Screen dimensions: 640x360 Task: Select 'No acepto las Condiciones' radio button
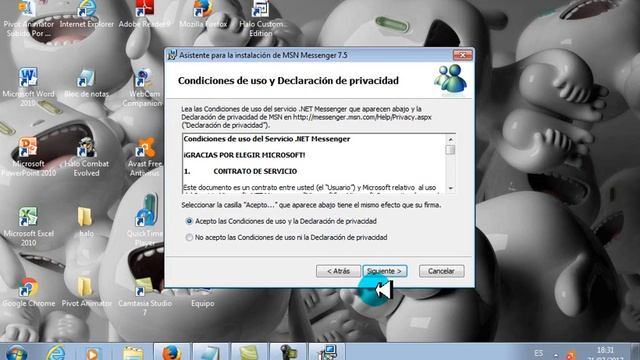click(x=189, y=237)
